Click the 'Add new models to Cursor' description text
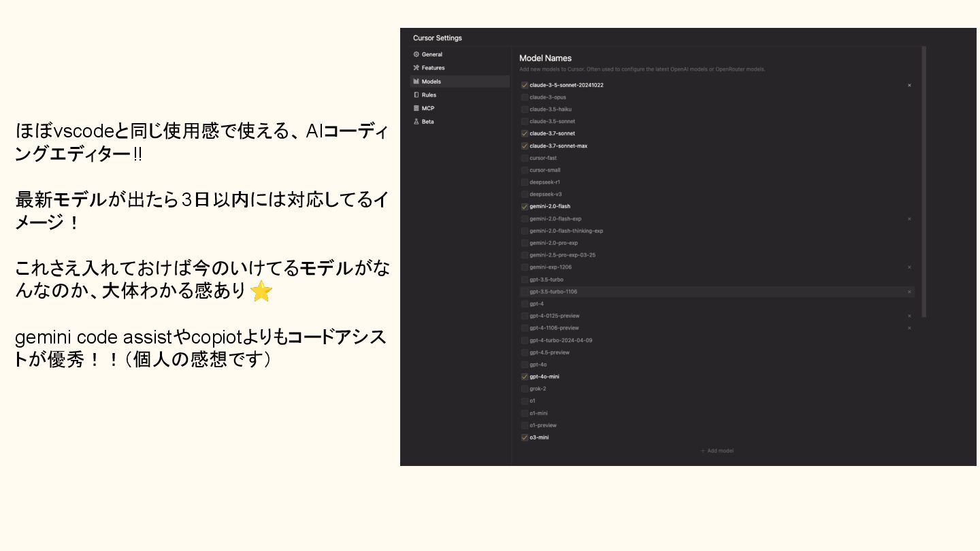 point(642,69)
